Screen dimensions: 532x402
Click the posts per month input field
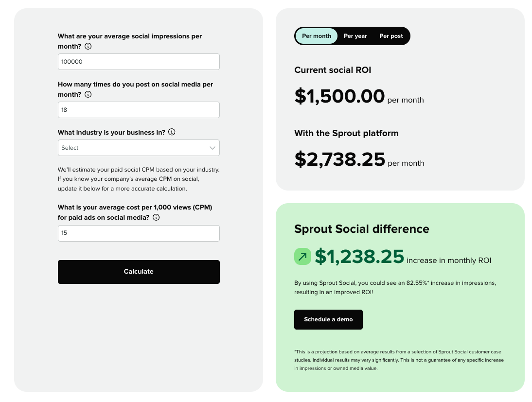tap(139, 110)
